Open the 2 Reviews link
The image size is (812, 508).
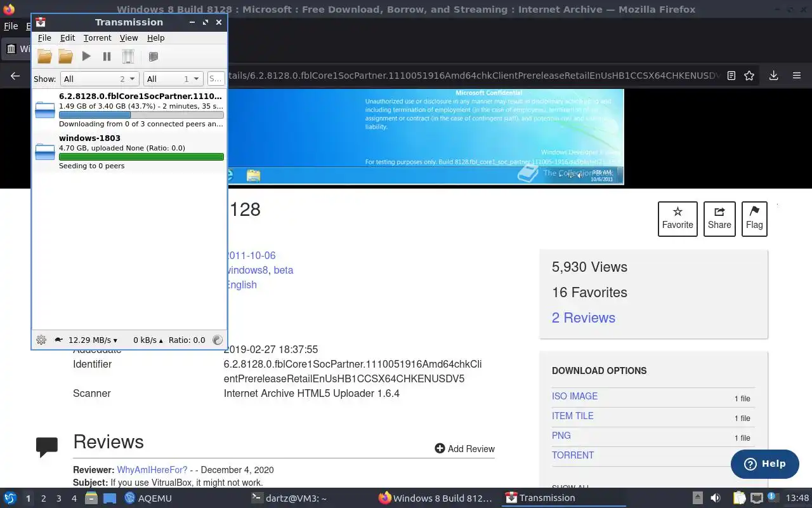(584, 317)
